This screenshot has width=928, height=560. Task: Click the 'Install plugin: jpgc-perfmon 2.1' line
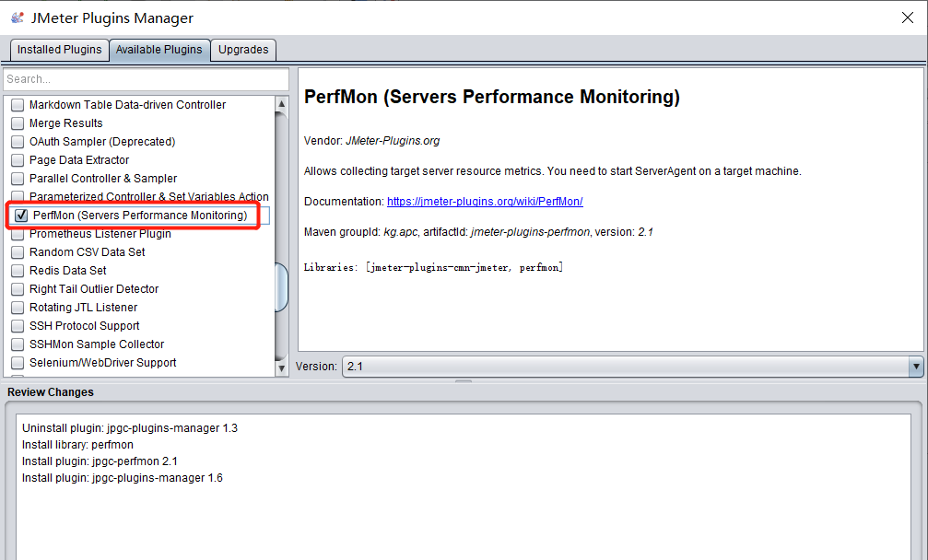pos(100,461)
